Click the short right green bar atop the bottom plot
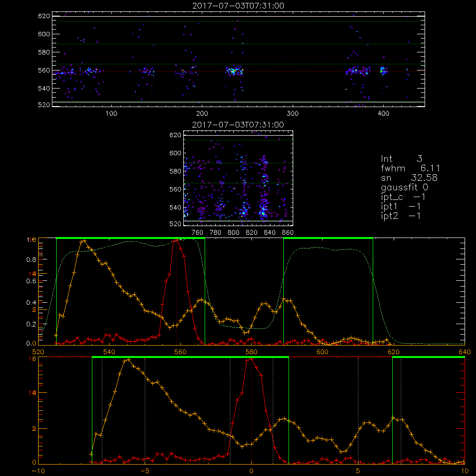476x476 pixels. pos(429,357)
